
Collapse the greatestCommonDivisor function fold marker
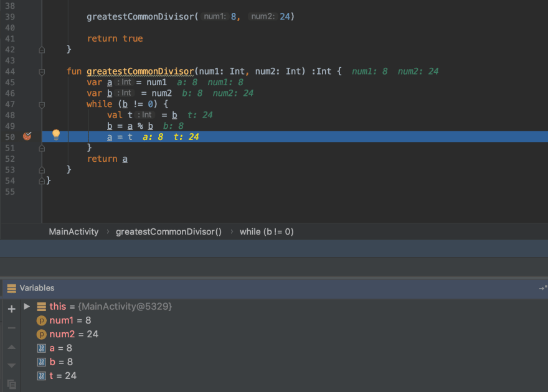click(42, 72)
